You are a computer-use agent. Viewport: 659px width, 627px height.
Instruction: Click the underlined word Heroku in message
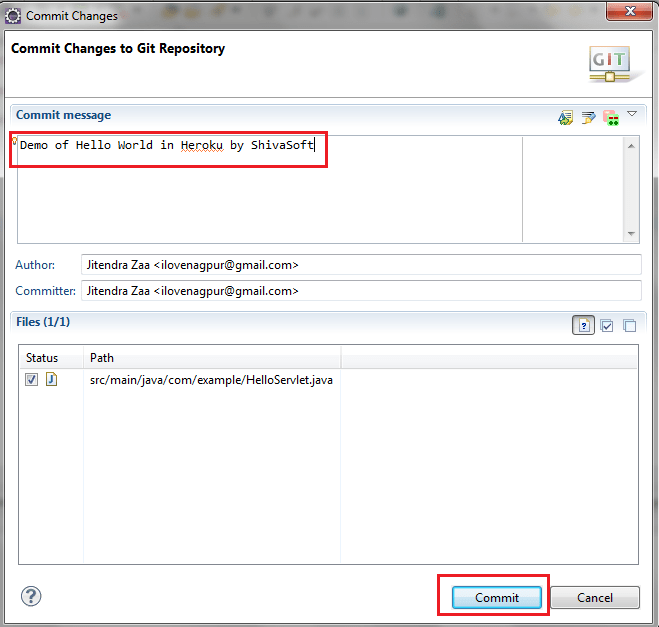coord(202,145)
